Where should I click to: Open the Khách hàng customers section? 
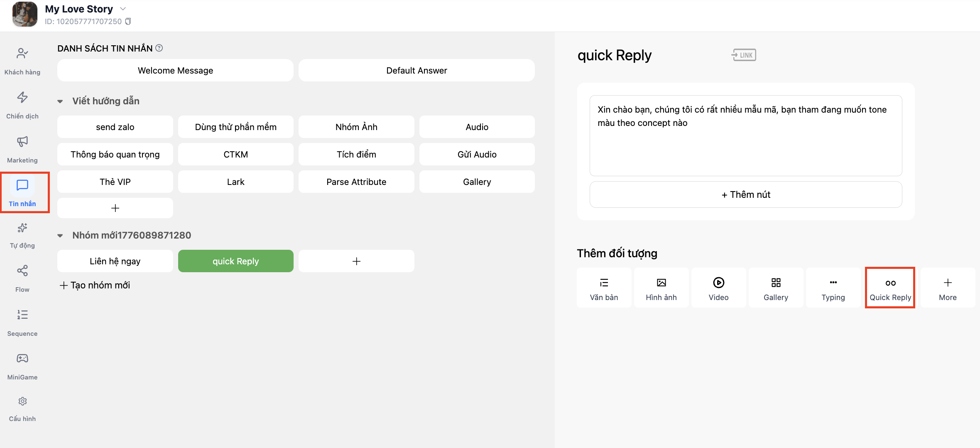[22, 61]
